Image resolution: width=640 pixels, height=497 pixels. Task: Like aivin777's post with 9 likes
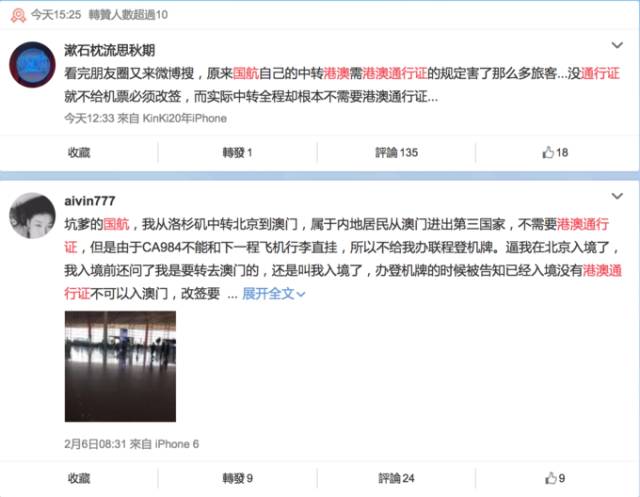pyautogui.click(x=555, y=478)
